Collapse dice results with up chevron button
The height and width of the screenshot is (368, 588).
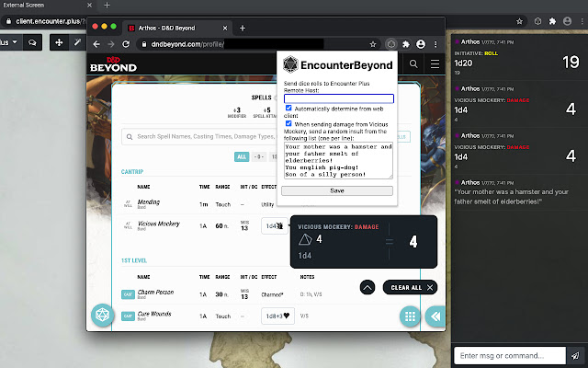point(367,288)
